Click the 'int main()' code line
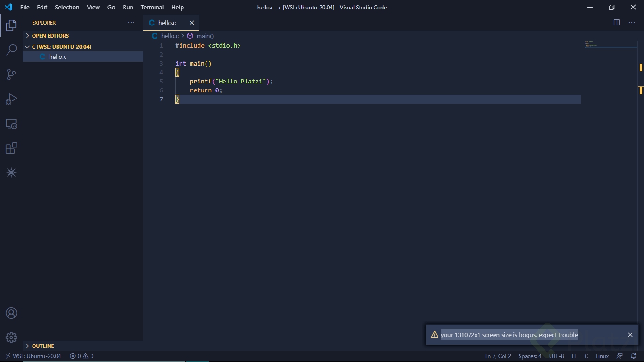 coord(193,64)
